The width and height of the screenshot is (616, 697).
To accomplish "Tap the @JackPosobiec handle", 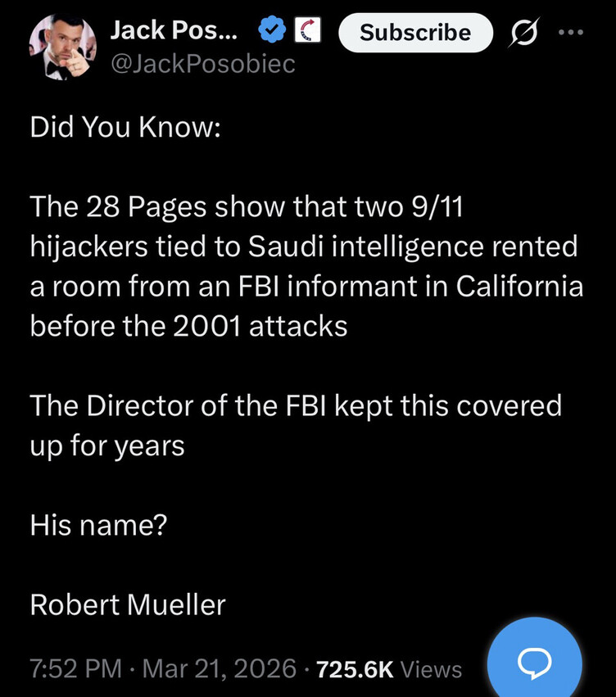I will (202, 63).
